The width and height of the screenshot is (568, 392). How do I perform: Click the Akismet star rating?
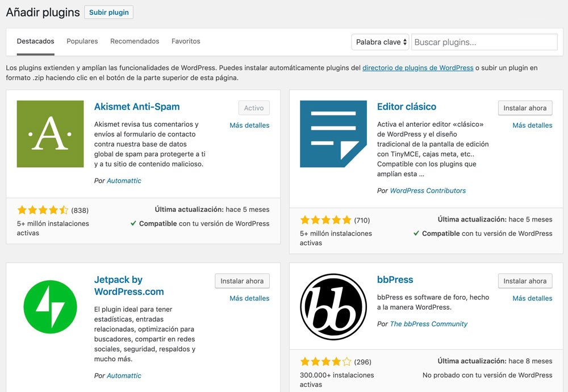[x=43, y=210]
